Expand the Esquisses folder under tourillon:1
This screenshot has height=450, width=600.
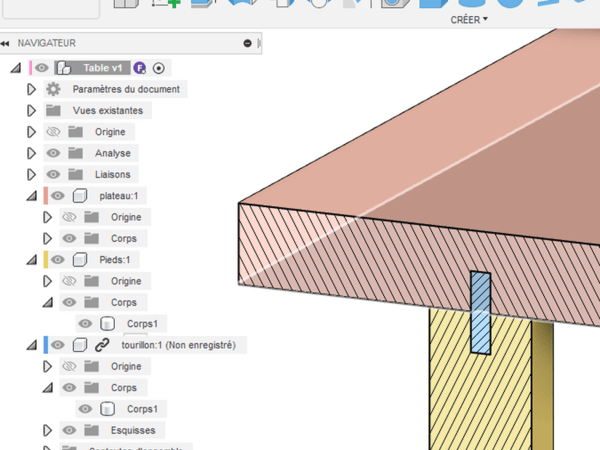(x=46, y=430)
